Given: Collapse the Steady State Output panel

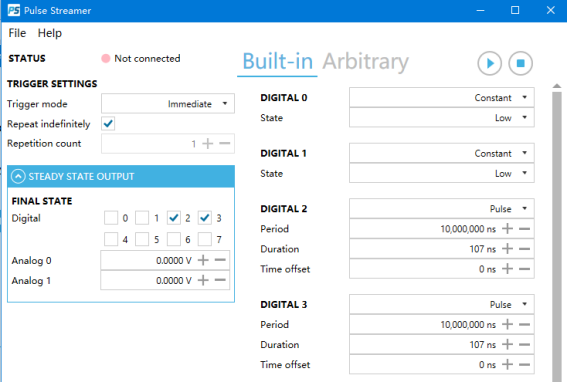Looking at the screenshot, I should tap(18, 176).
